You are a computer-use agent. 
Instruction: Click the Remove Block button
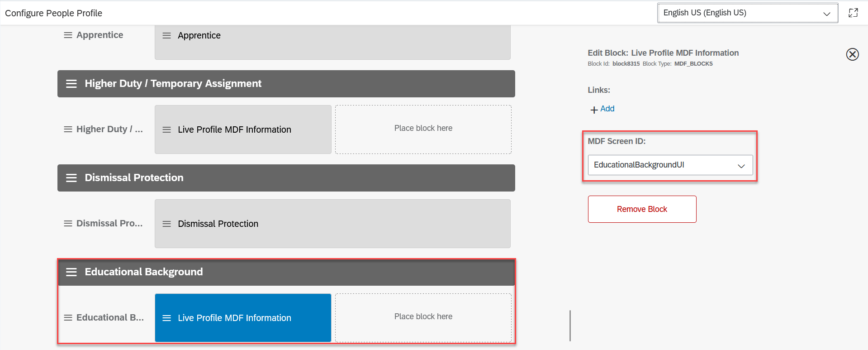641,209
